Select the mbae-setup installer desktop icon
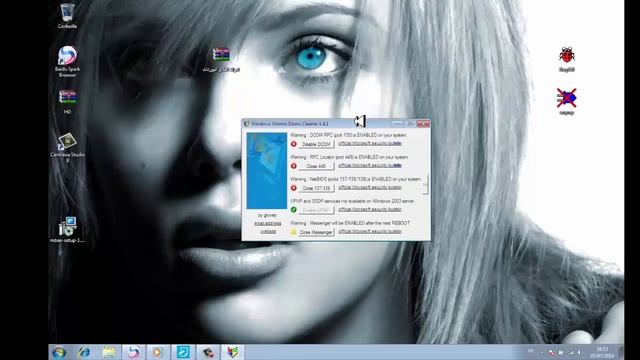The height and width of the screenshot is (360, 640). pyautogui.click(x=67, y=230)
